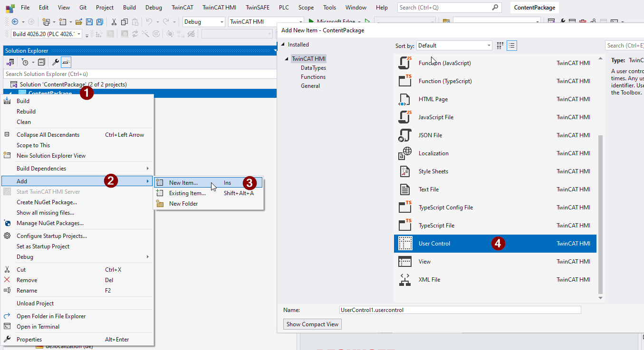Open Properties wrench in Solution Explorer toolbar
The width and height of the screenshot is (644, 350).
[55, 62]
